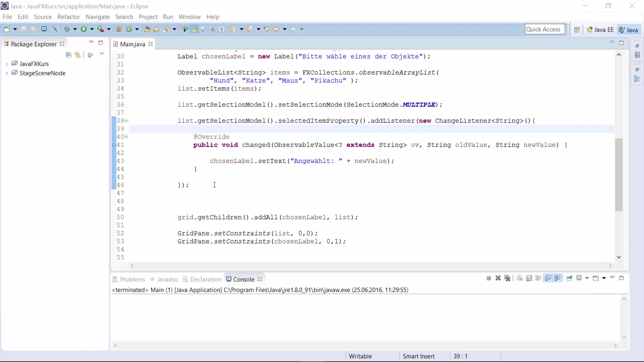Run the program with the green play icon
This screenshot has width=644, height=362.
[84, 29]
